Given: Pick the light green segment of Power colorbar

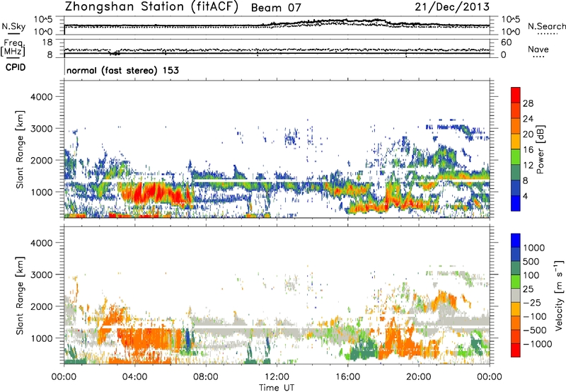Looking at the screenshot, I should [x=516, y=156].
